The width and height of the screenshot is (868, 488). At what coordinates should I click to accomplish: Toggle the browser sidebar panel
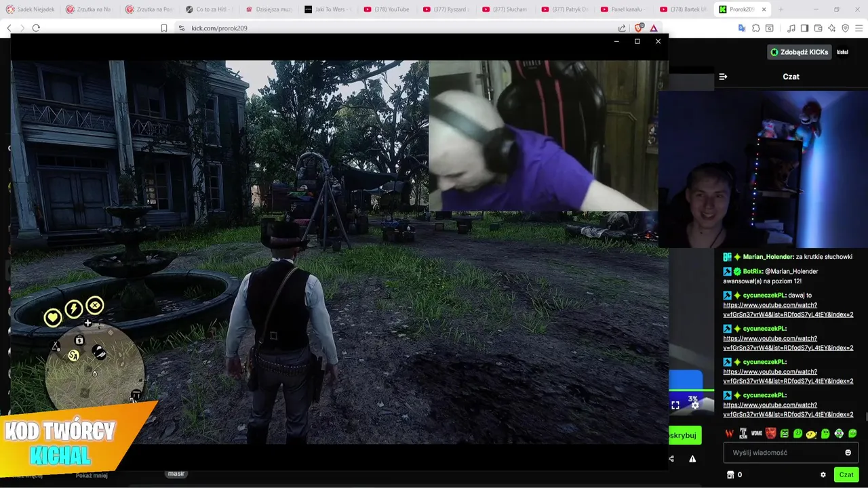(804, 28)
